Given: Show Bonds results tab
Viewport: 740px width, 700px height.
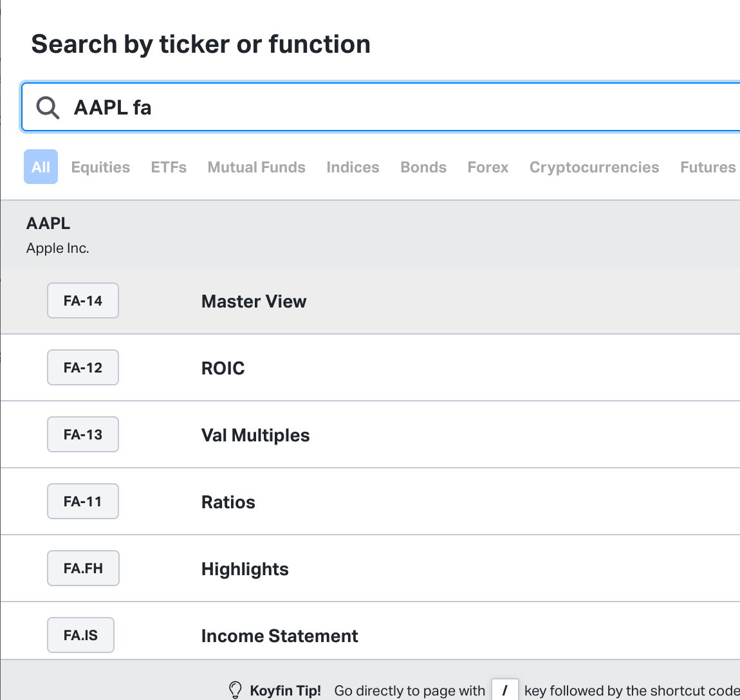Looking at the screenshot, I should click(x=423, y=167).
